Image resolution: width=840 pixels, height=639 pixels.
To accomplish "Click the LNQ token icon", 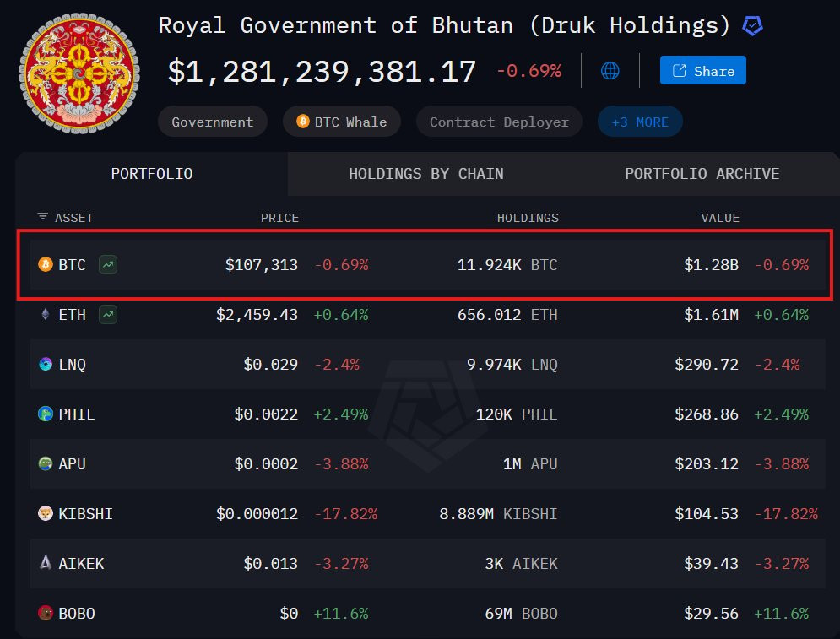I will tap(46, 364).
